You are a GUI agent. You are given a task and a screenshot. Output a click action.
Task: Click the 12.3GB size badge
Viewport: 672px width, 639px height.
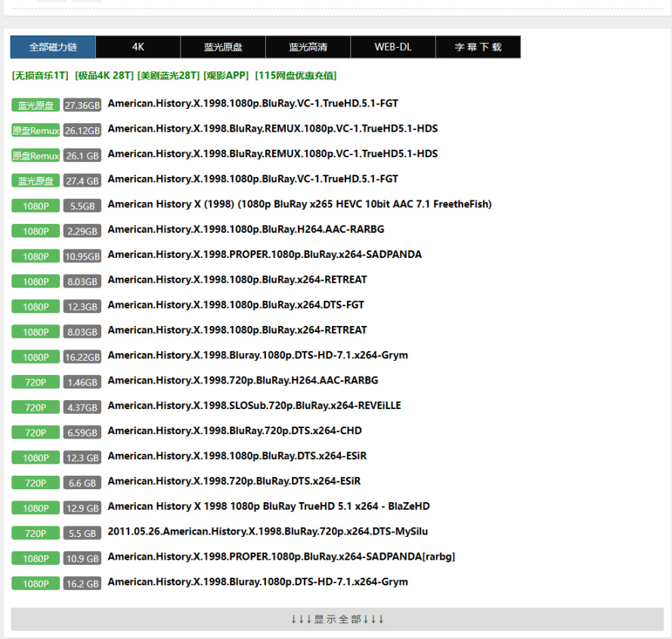click(82, 306)
